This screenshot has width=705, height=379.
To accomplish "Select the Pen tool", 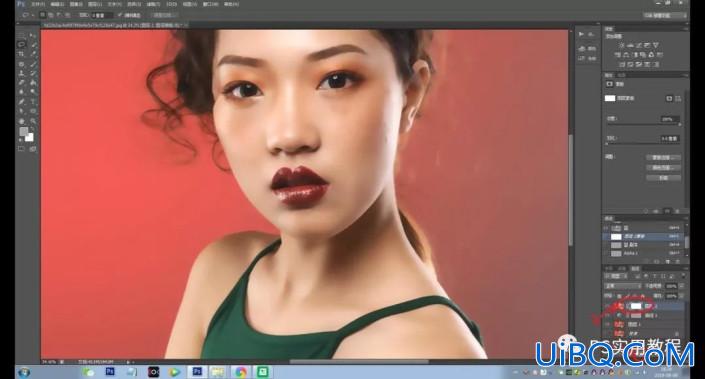I will click(x=21, y=102).
